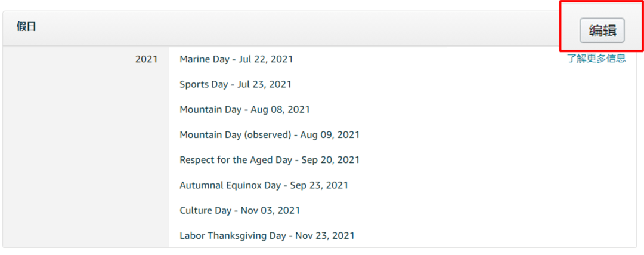Click the Nov 23, 2021 date text

tap(325, 236)
